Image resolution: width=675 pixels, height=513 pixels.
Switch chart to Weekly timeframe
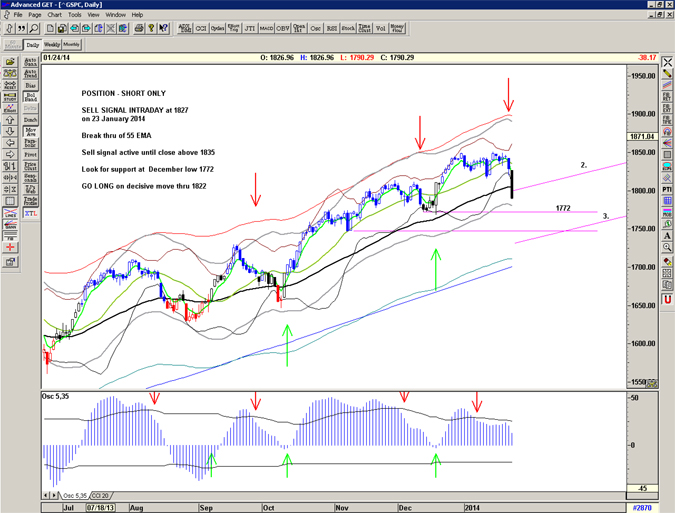pos(52,45)
